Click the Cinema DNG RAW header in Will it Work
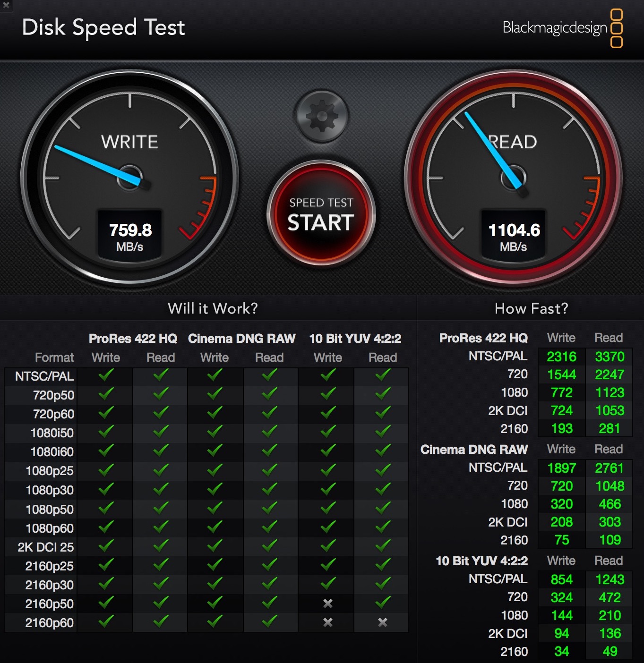This screenshot has height=663, width=644. 241,339
